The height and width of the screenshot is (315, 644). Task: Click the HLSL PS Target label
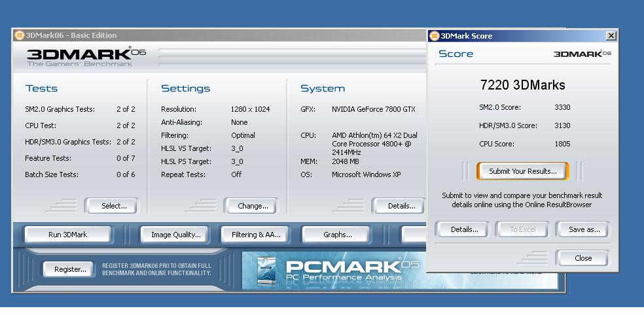(x=186, y=161)
